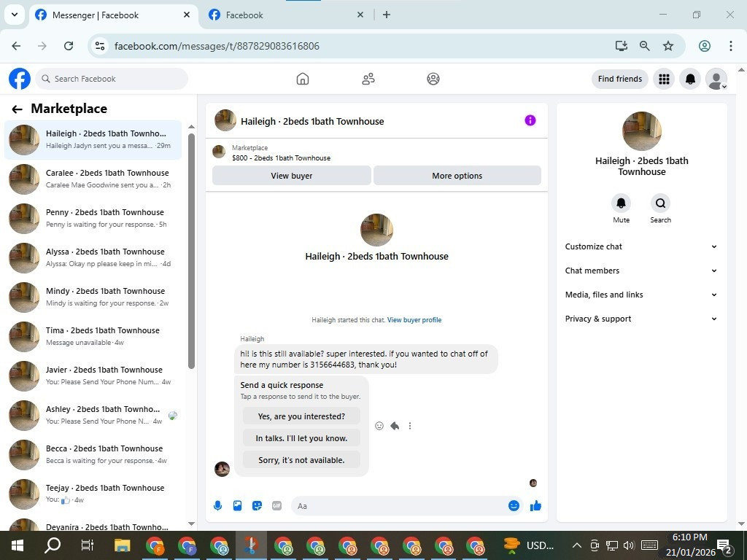Show hidden system tray icons
This screenshot has width=747, height=560.
click(576, 545)
